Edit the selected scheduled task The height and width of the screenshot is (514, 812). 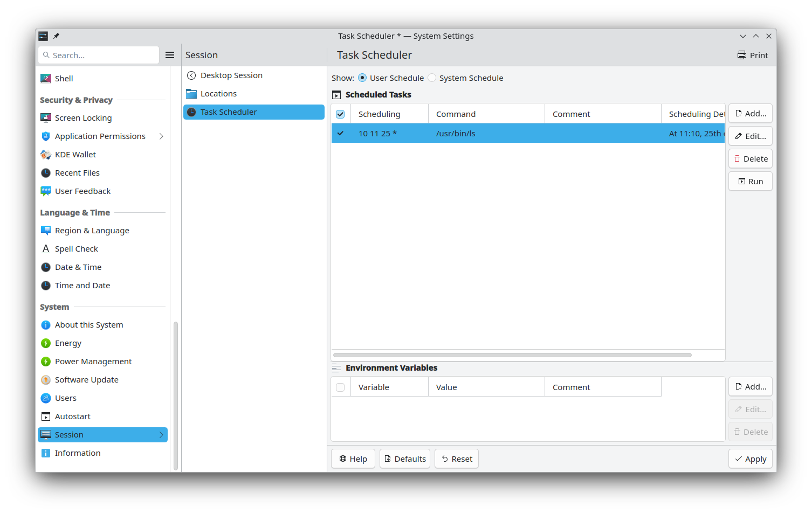(x=751, y=136)
